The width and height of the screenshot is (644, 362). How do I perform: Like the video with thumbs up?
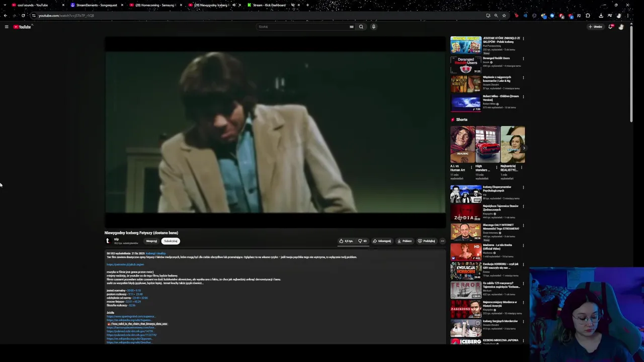point(346,241)
